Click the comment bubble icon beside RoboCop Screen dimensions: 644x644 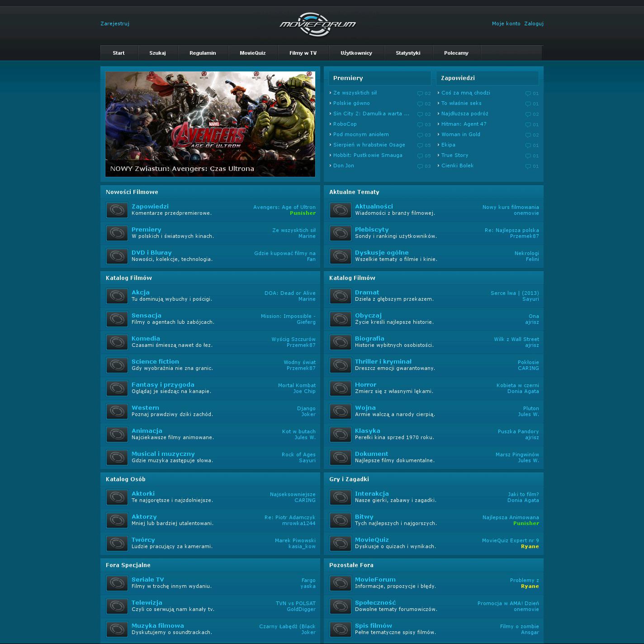tap(420, 125)
